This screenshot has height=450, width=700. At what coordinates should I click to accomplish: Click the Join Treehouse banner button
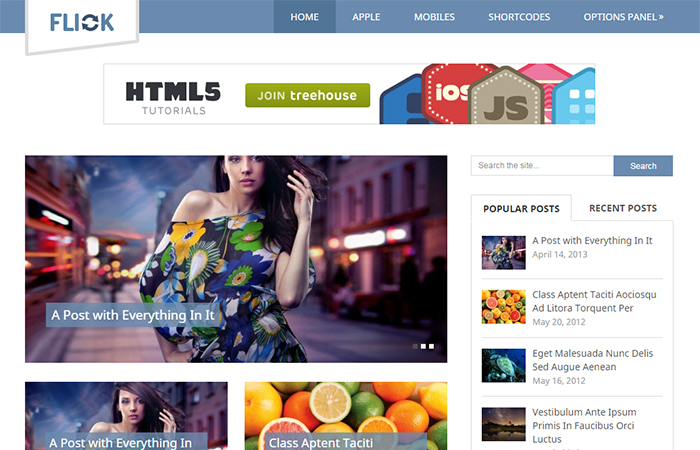(x=308, y=95)
